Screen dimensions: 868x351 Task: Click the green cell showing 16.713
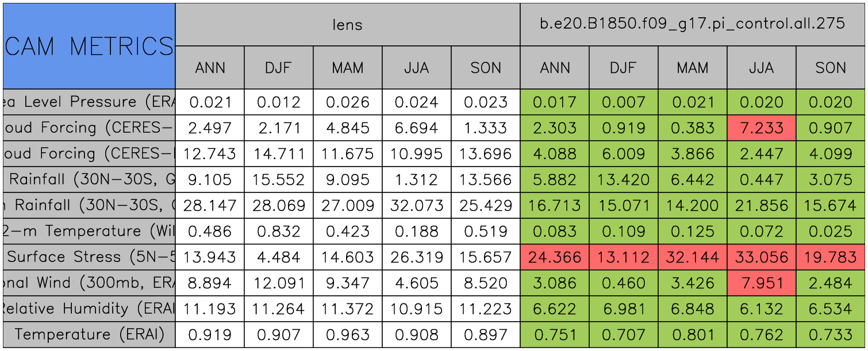pos(555,205)
